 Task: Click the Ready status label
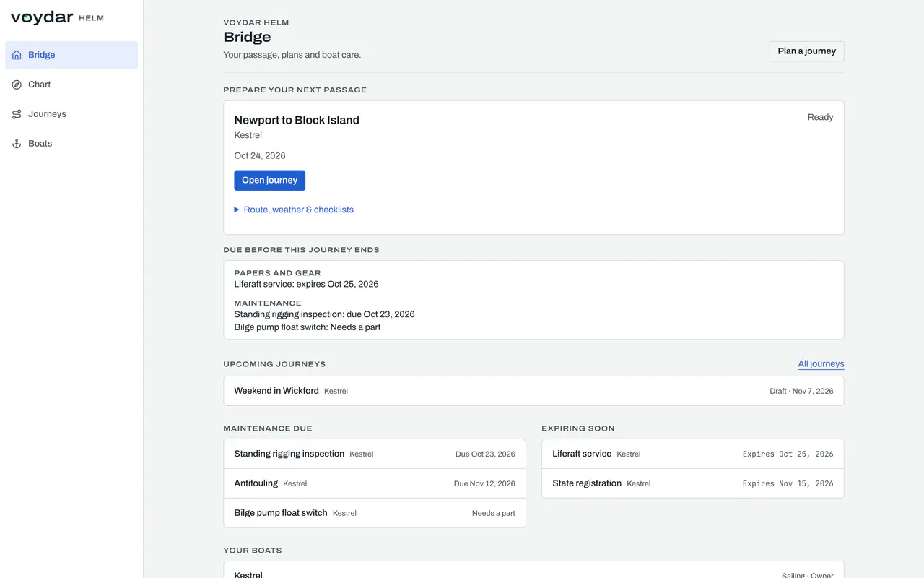point(820,117)
